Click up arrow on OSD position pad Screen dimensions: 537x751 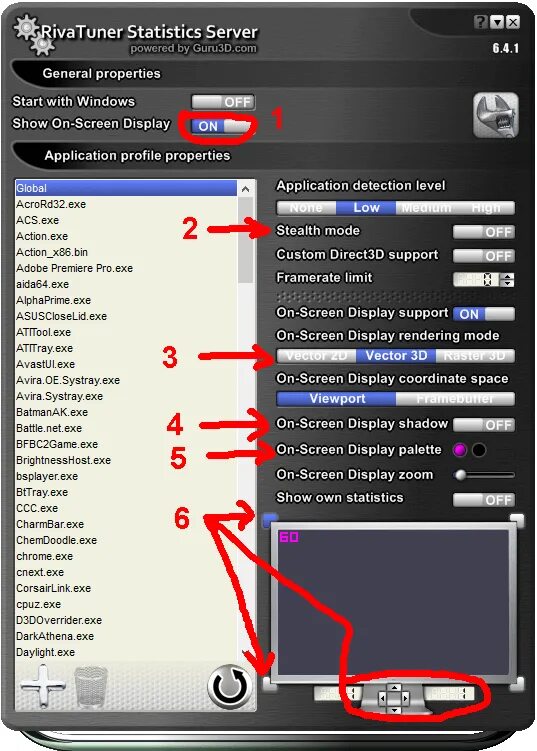click(394, 688)
